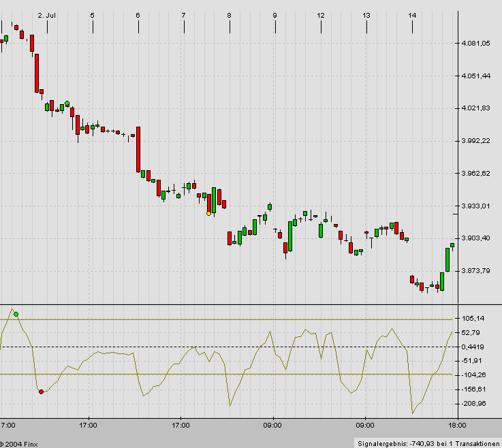Viewport: 502px width, 448px height.
Task: Click the 105,14 oscillator scale value
Action: click(x=473, y=318)
